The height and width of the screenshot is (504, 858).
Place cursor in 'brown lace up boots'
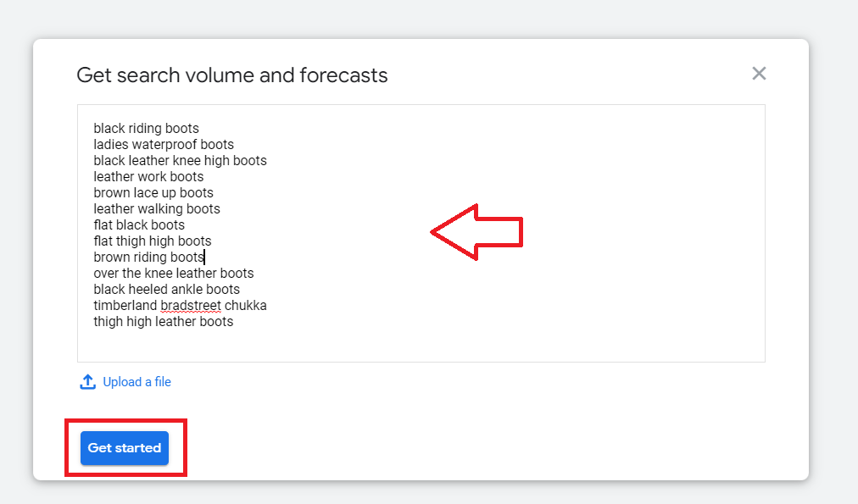[x=153, y=193]
